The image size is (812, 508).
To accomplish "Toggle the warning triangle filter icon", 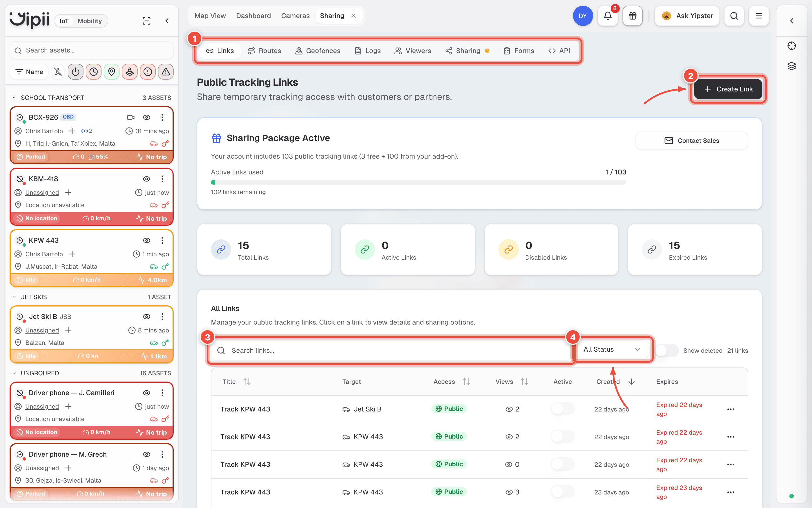I will point(166,72).
